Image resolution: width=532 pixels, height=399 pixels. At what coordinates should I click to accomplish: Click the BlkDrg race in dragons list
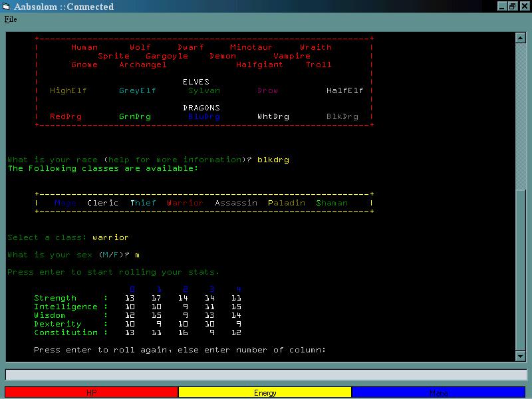342,117
